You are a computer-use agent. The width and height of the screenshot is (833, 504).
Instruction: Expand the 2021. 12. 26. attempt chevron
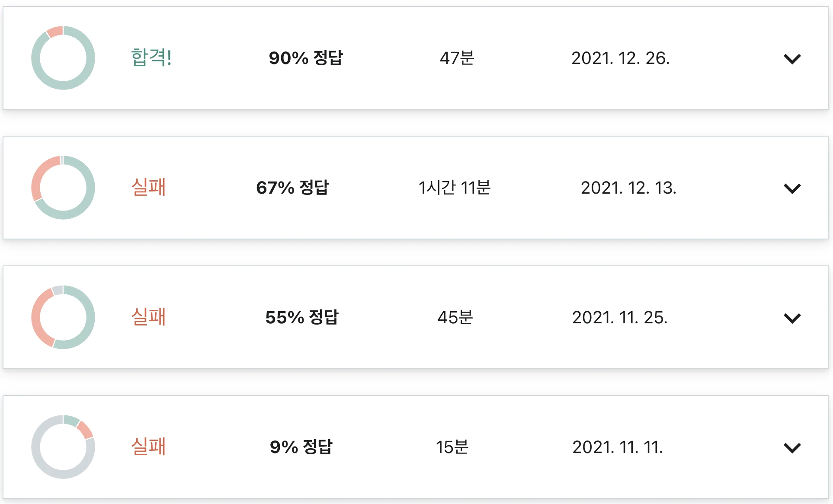click(x=792, y=59)
